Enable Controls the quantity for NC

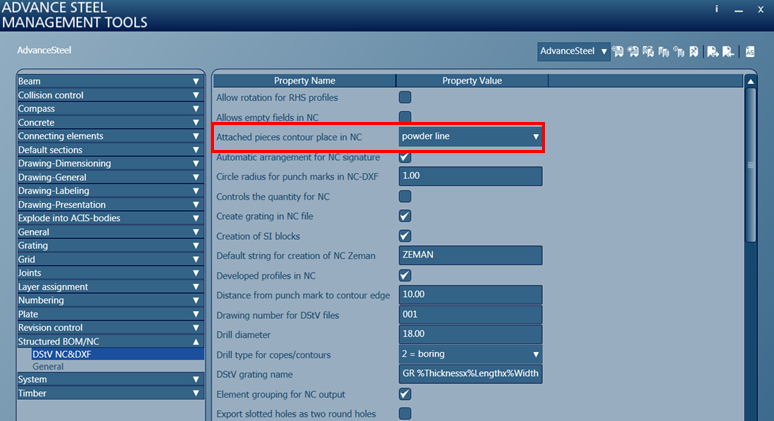pyautogui.click(x=405, y=196)
